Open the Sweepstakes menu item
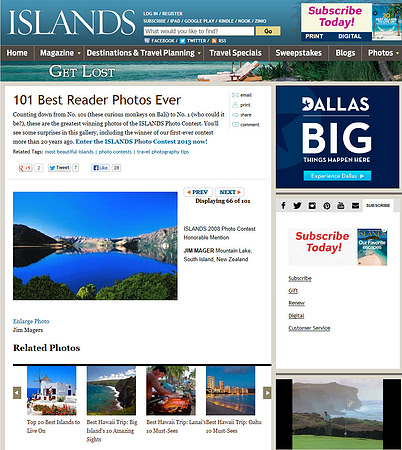This screenshot has width=402, height=450. pyautogui.click(x=298, y=53)
